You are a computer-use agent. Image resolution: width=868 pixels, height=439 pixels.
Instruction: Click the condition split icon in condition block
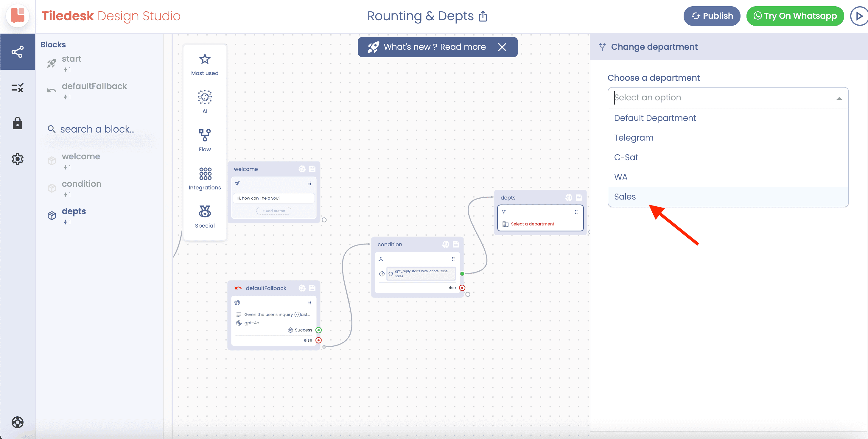[381, 259]
